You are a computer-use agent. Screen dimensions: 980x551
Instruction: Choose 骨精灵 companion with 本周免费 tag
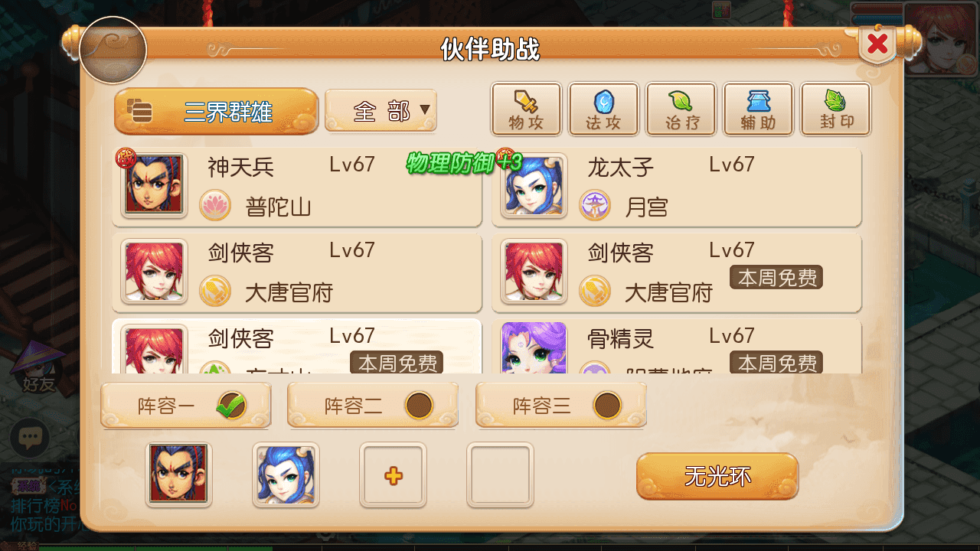[x=677, y=347]
